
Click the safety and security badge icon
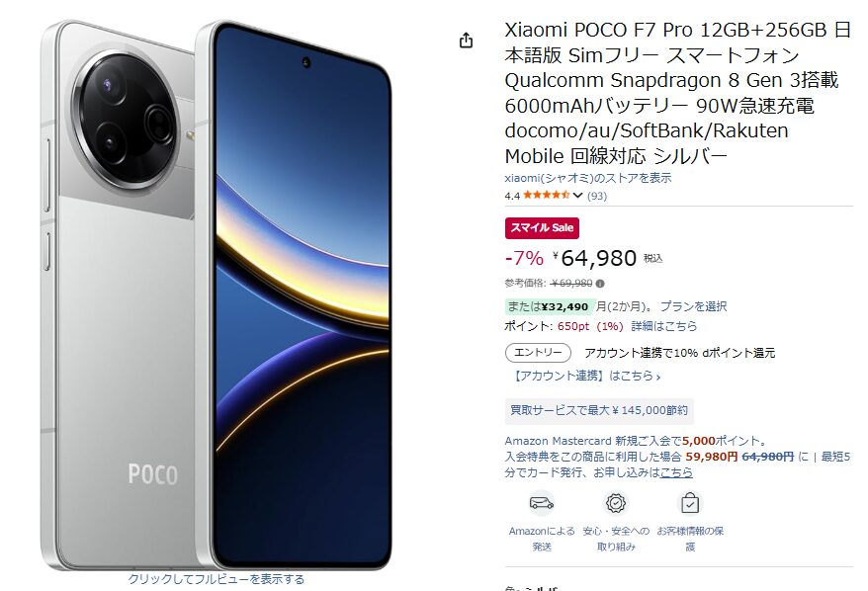[616, 503]
